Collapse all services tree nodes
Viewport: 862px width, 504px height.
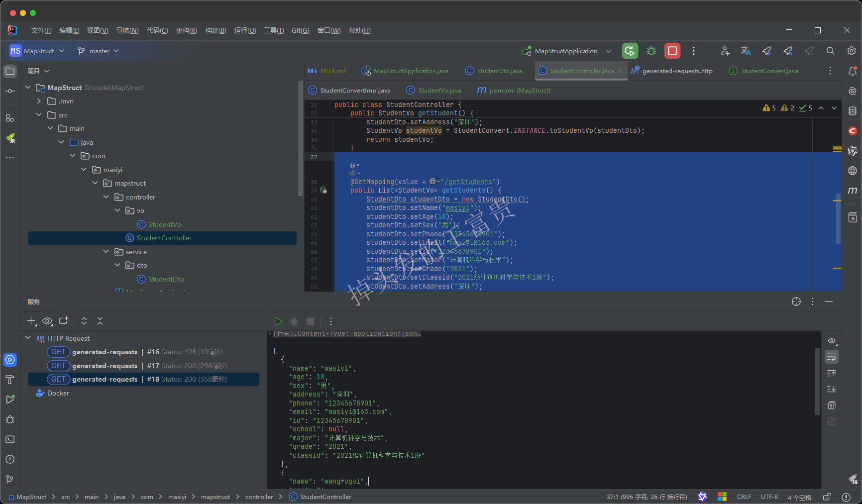[x=100, y=321]
